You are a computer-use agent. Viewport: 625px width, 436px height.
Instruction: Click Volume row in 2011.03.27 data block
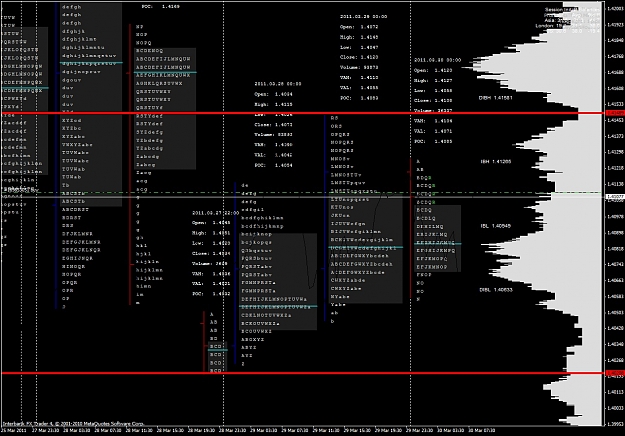[210, 264]
